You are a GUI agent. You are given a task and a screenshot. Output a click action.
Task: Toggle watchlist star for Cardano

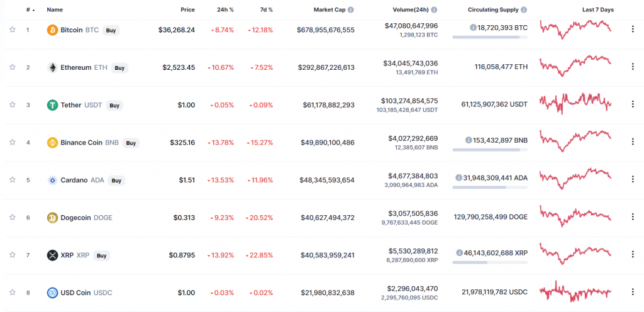click(x=12, y=181)
